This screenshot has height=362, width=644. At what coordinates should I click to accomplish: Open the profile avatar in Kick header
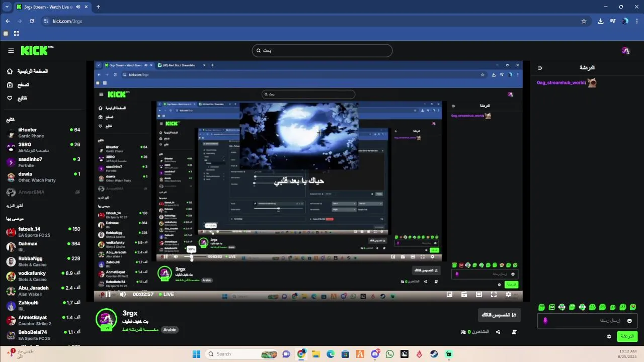tap(625, 51)
